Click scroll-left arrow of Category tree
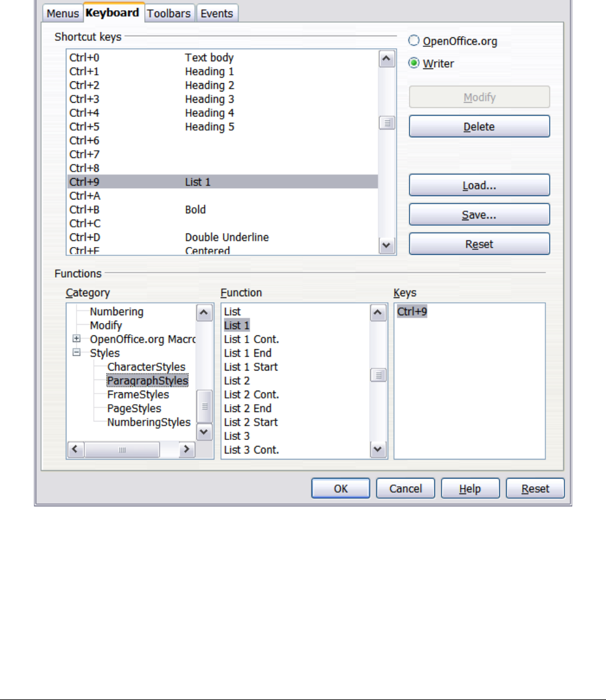 pos(75,449)
